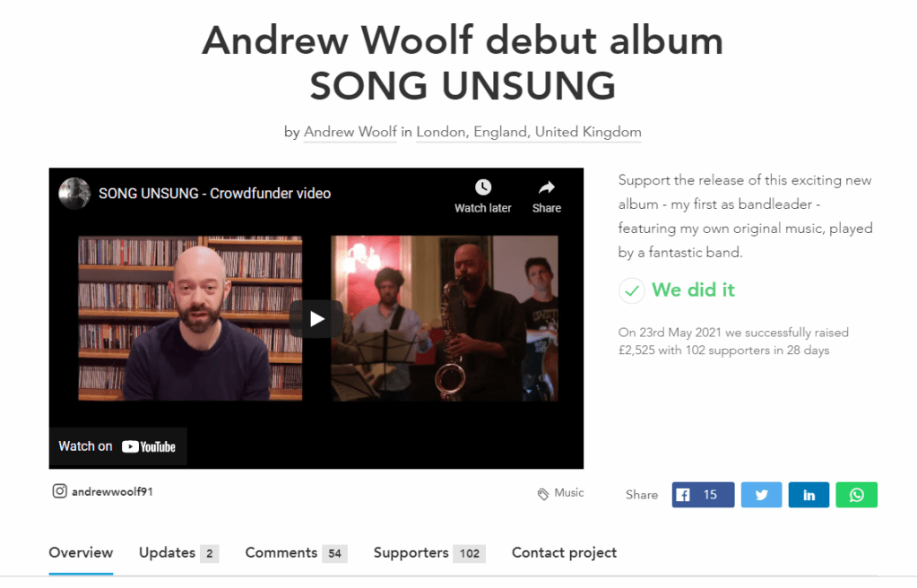Open Watch on YouTube link
The width and height of the screenshot is (917, 588).
tap(117, 446)
